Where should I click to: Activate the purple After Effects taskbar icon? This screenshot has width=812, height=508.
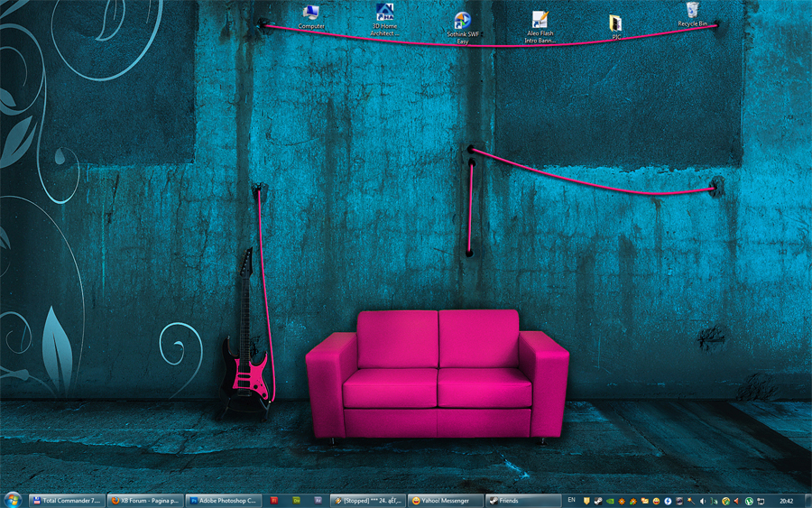click(x=318, y=500)
